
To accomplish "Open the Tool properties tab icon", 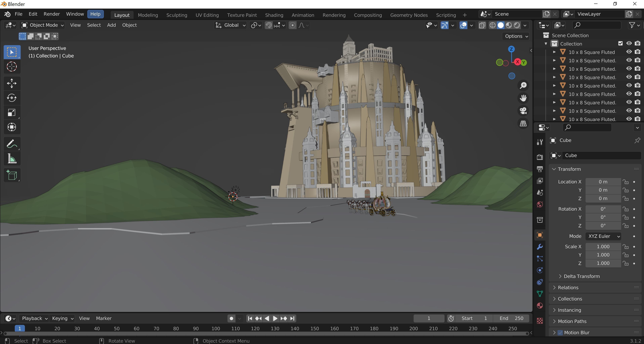I will tap(540, 142).
